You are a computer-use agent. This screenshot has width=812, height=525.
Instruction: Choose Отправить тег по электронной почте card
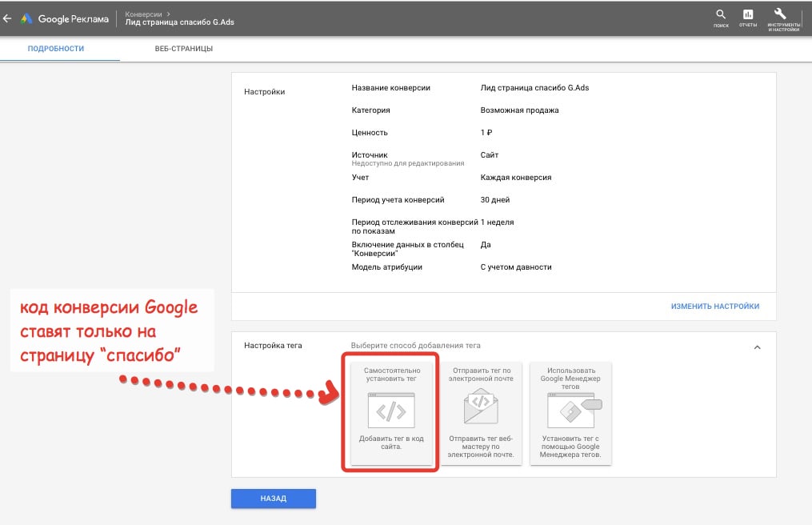click(x=481, y=413)
